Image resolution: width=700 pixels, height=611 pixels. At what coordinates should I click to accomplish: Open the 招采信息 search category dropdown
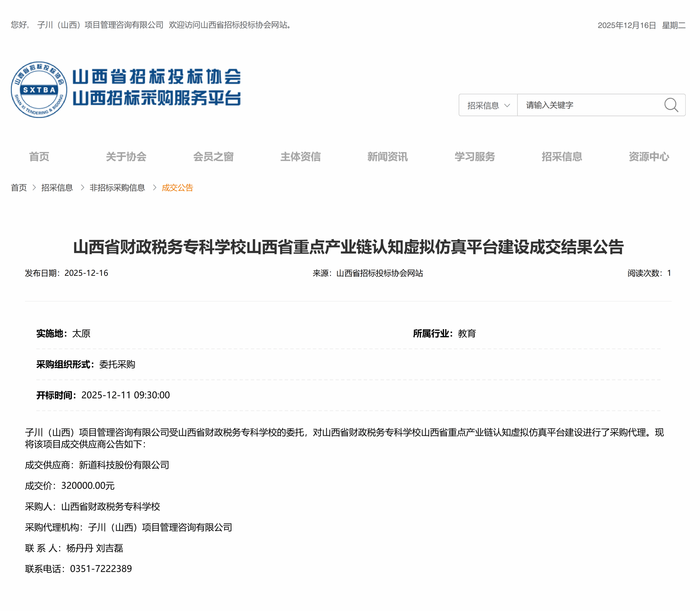488,105
